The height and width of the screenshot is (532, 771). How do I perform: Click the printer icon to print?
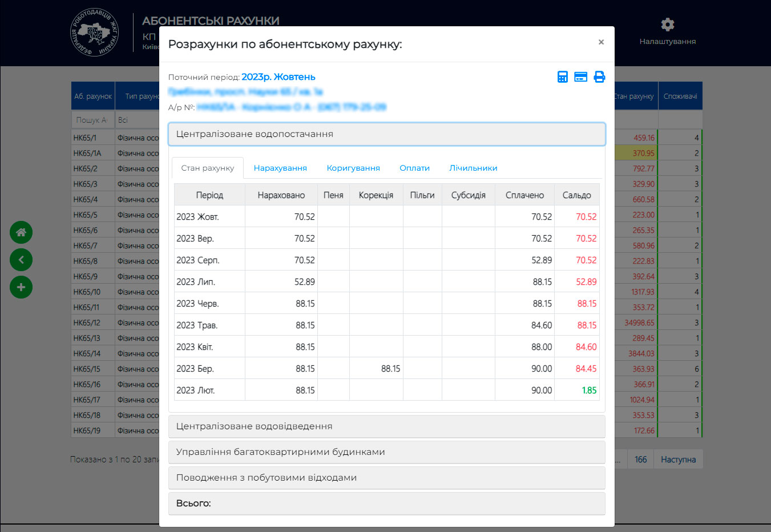click(599, 77)
